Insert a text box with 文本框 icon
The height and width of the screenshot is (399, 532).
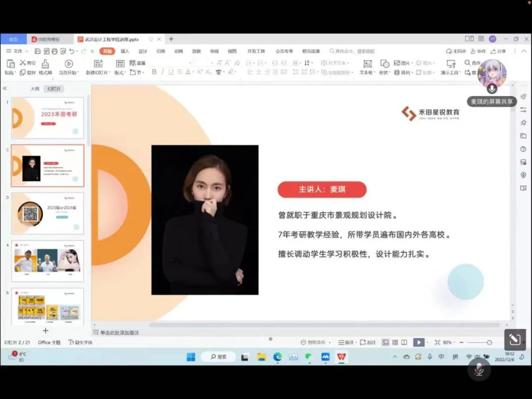point(367,64)
